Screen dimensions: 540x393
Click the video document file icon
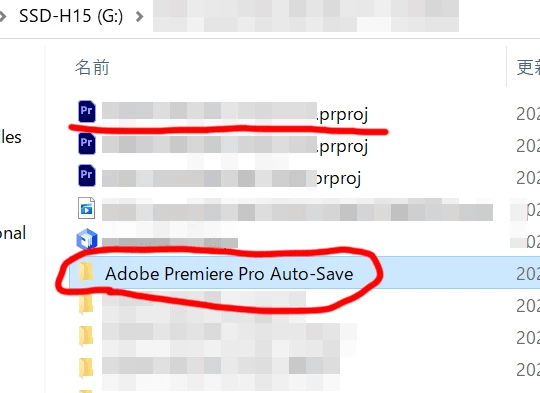86,208
